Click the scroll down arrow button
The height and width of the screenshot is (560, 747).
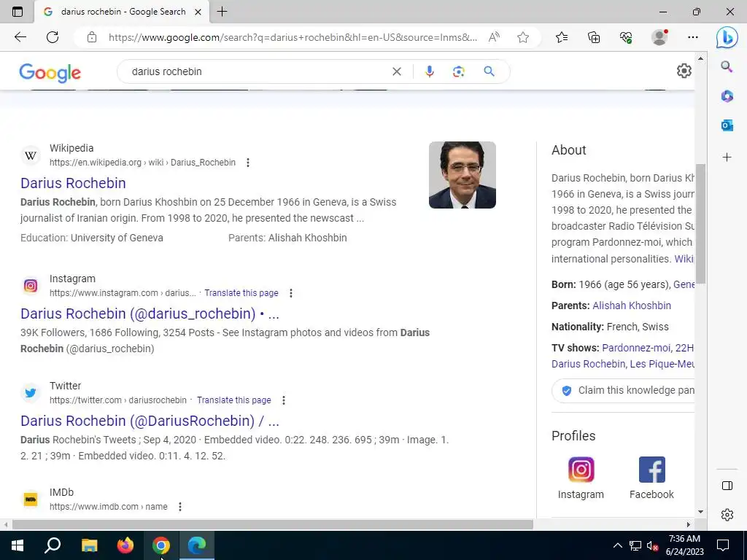tap(700, 512)
